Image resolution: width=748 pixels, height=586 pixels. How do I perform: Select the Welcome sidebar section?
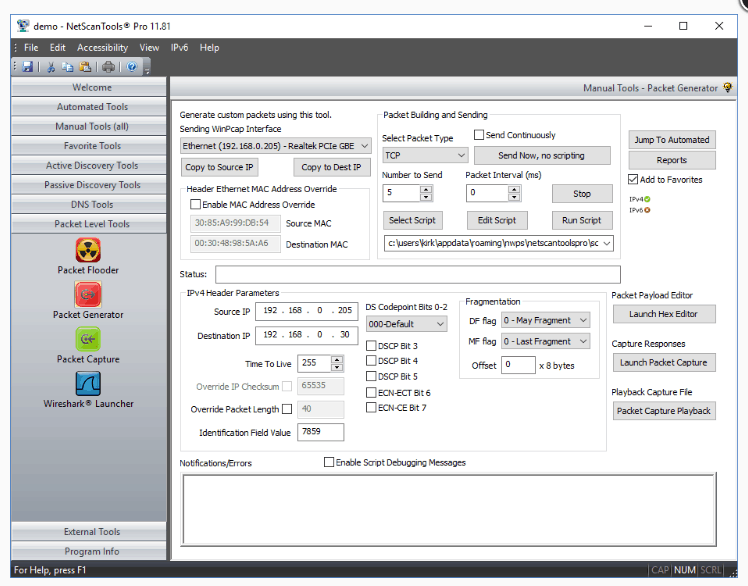point(89,87)
